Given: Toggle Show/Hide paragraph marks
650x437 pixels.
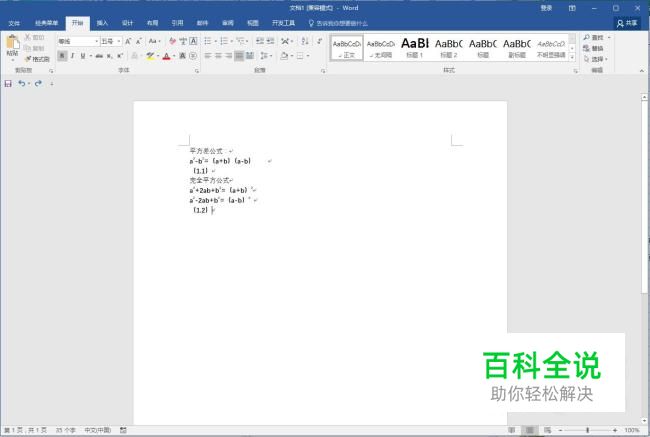Looking at the screenshot, I should pyautogui.click(x=320, y=41).
